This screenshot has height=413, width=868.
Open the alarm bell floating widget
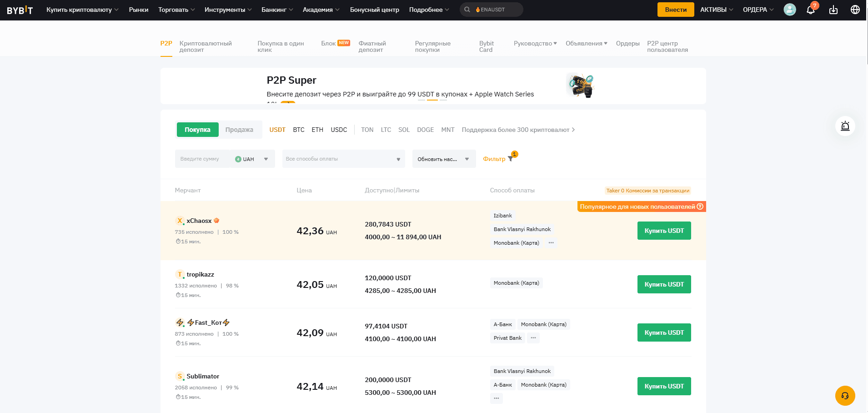pyautogui.click(x=845, y=126)
